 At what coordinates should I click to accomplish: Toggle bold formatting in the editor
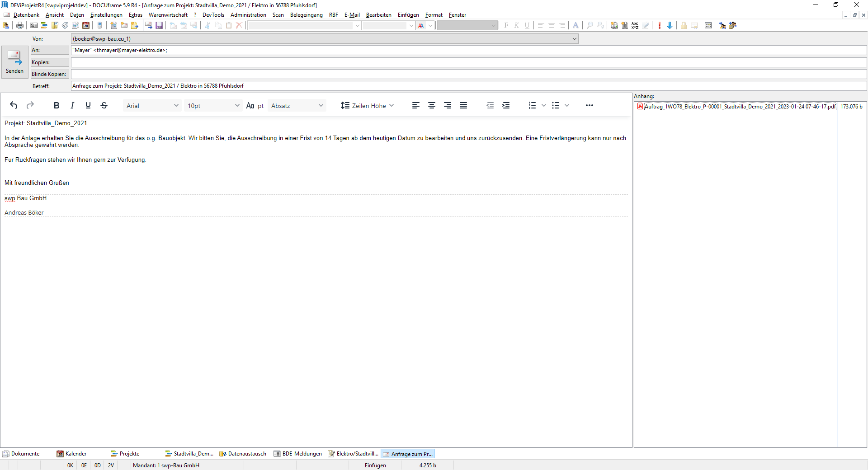coord(57,105)
